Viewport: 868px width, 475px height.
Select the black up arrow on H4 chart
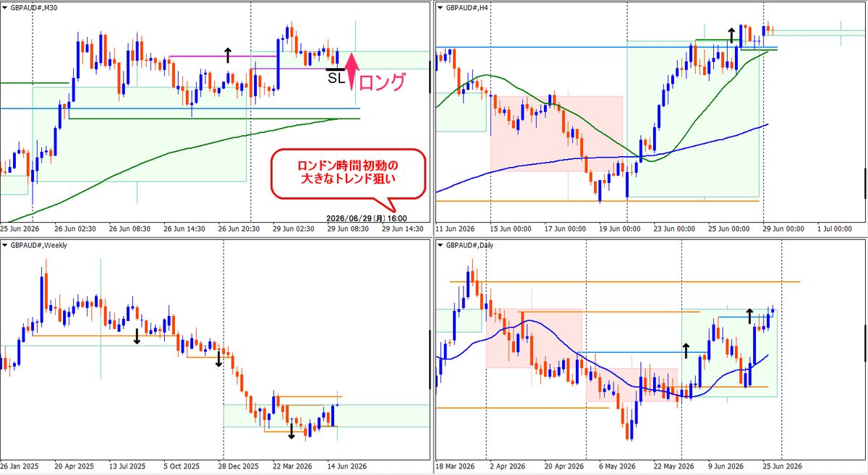[x=731, y=34]
